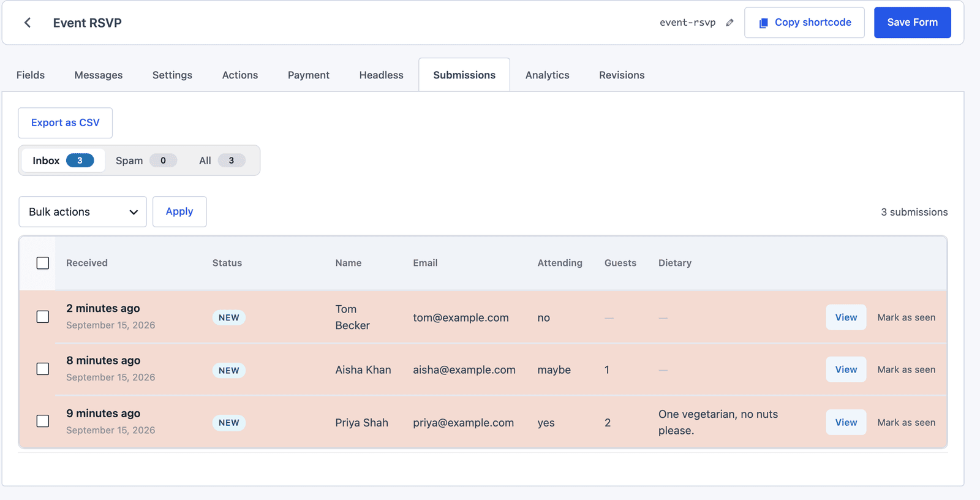Screen dimensions: 980x500
Task: Toggle the select-all checkbox in table header
Action: coord(43,263)
